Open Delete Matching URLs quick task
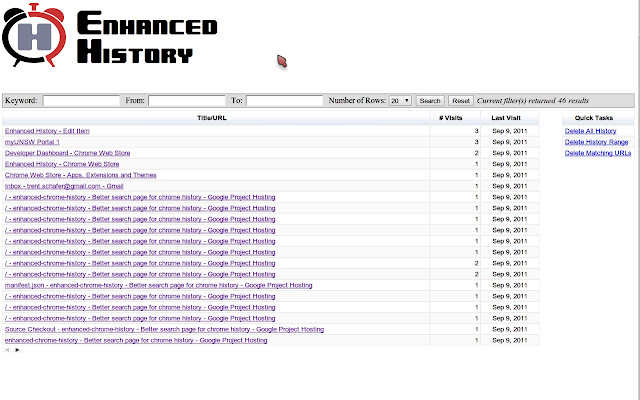The image size is (640, 400). click(598, 153)
